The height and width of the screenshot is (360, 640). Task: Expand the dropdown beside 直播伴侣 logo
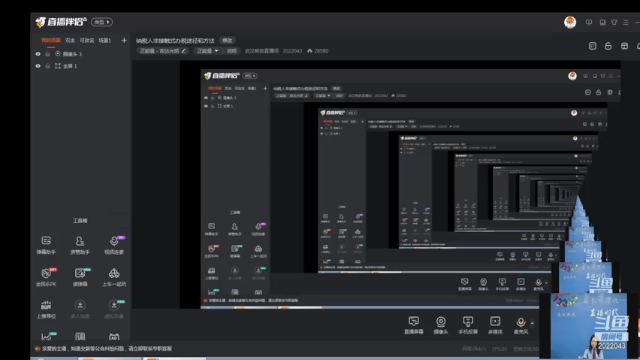pyautogui.click(x=102, y=22)
